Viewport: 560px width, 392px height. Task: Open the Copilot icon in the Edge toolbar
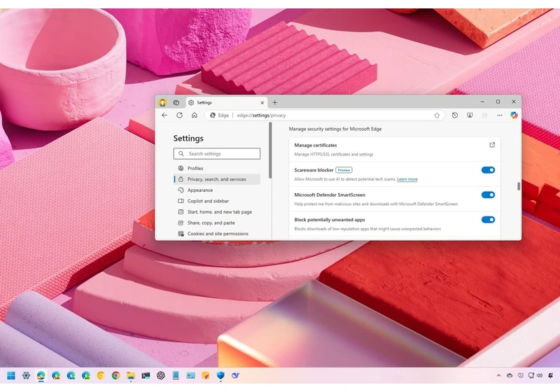(514, 115)
